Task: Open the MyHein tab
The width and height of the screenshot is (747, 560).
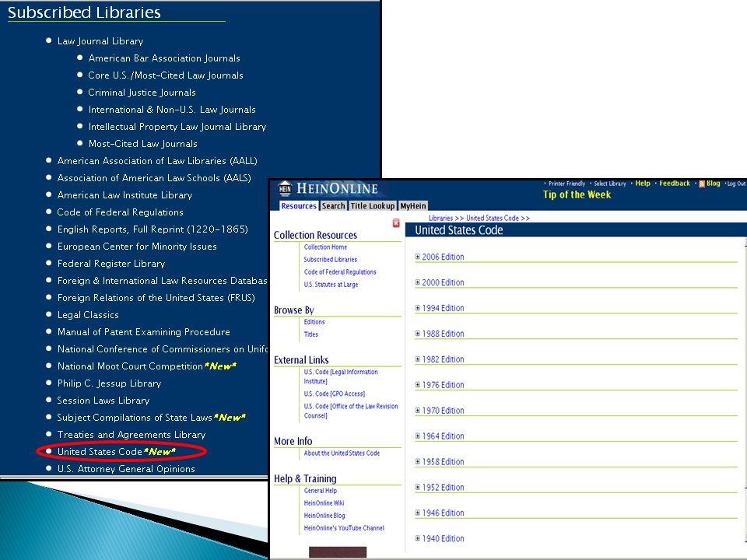Action: click(413, 205)
